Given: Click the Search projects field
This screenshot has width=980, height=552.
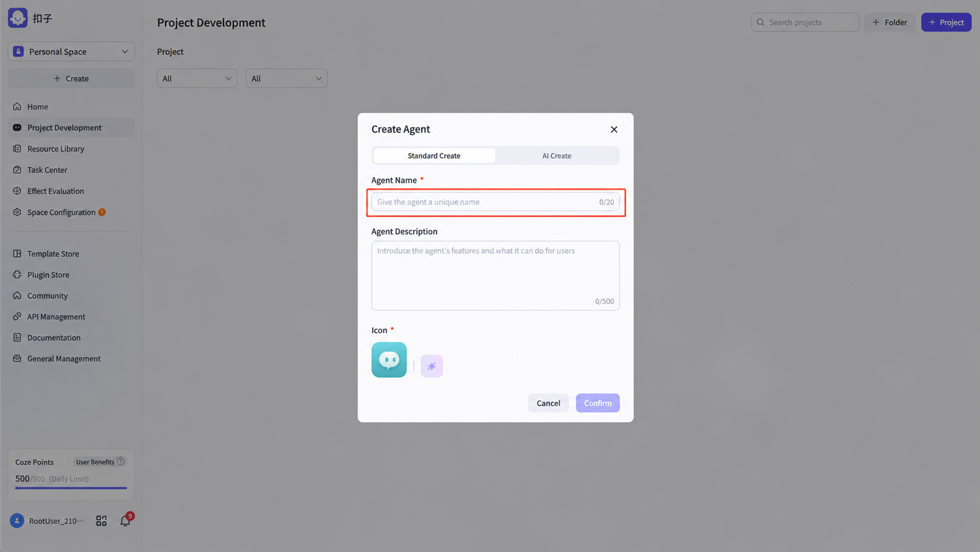Looking at the screenshot, I should coord(805,22).
